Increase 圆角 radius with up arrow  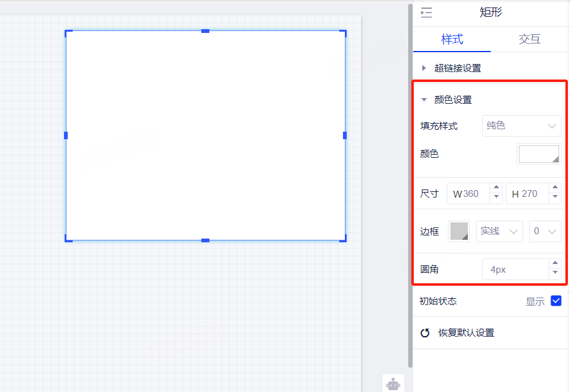555,265
